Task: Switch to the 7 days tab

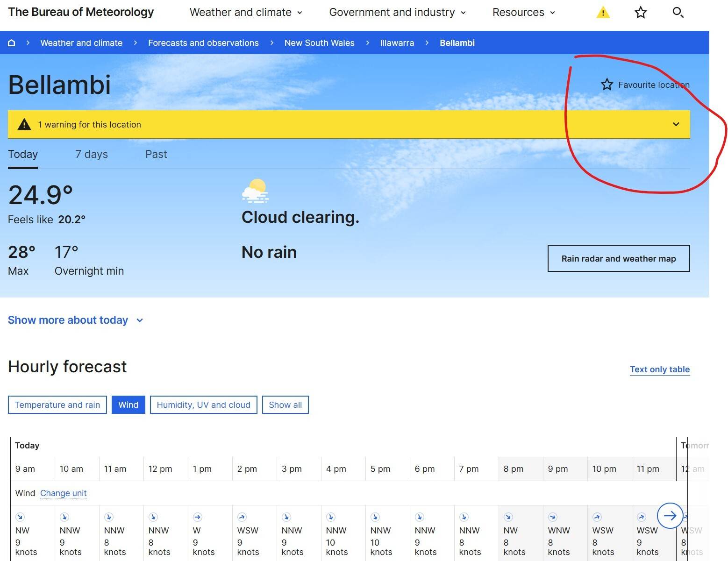Action: click(92, 154)
